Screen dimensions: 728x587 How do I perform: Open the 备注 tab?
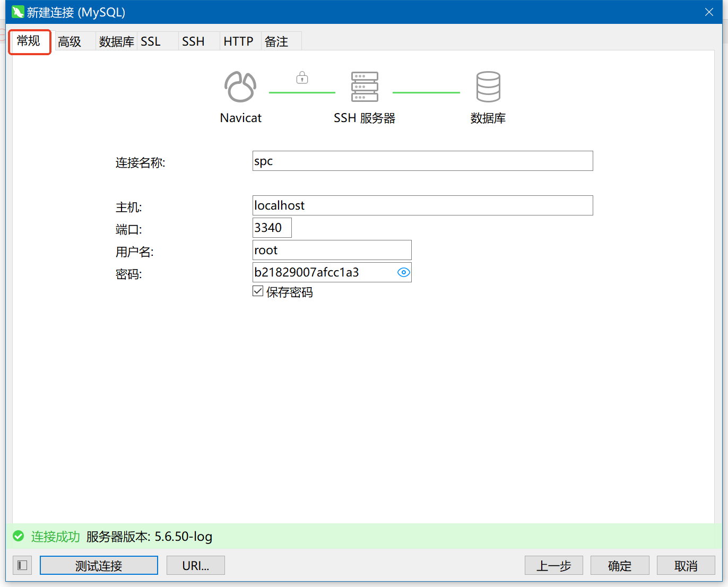click(x=276, y=41)
